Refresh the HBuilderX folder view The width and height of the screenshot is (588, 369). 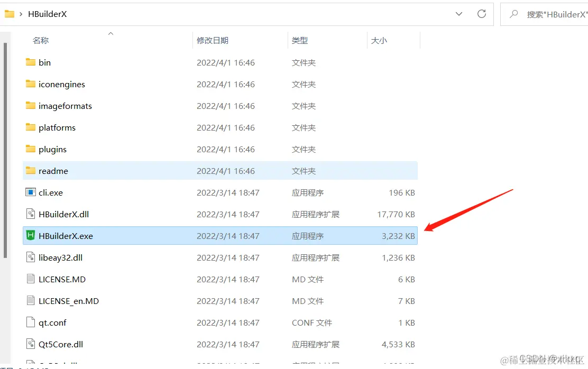(x=482, y=14)
